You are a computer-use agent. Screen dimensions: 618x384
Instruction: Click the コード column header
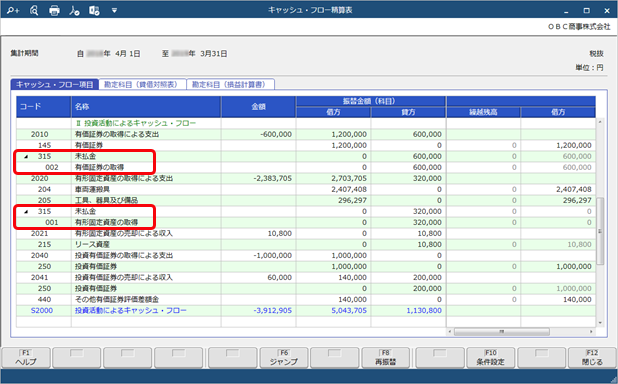click(x=44, y=106)
